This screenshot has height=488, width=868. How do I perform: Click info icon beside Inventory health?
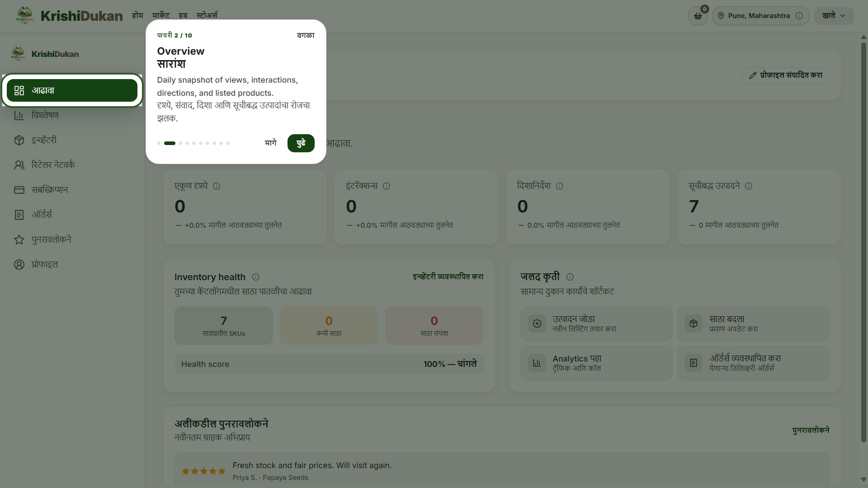pyautogui.click(x=256, y=277)
